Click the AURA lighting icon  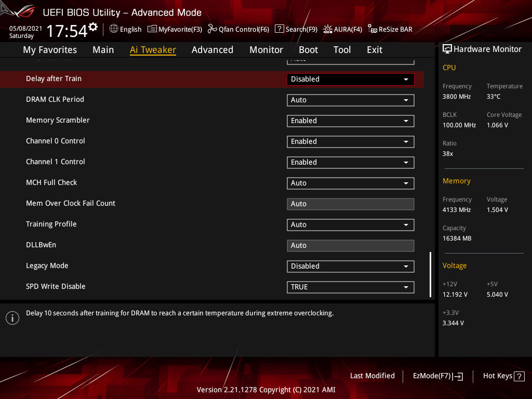pyautogui.click(x=328, y=29)
